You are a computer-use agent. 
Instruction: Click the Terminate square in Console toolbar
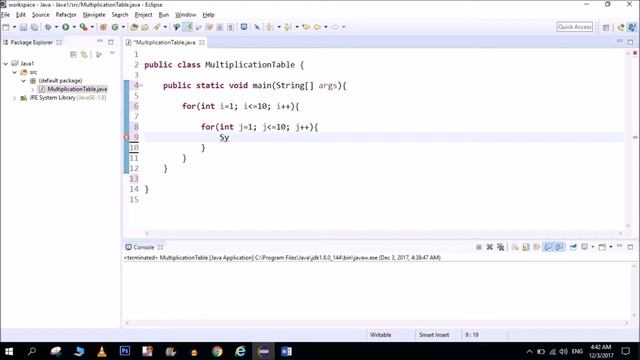tap(479, 247)
